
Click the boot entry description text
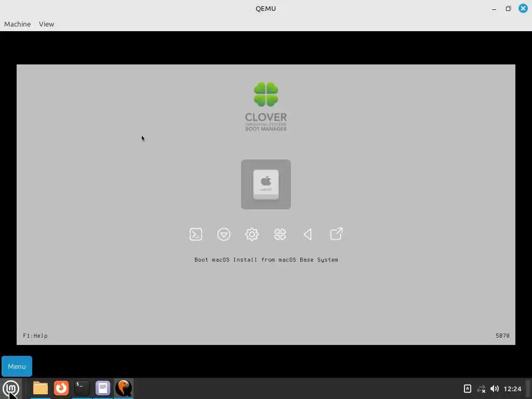266,260
